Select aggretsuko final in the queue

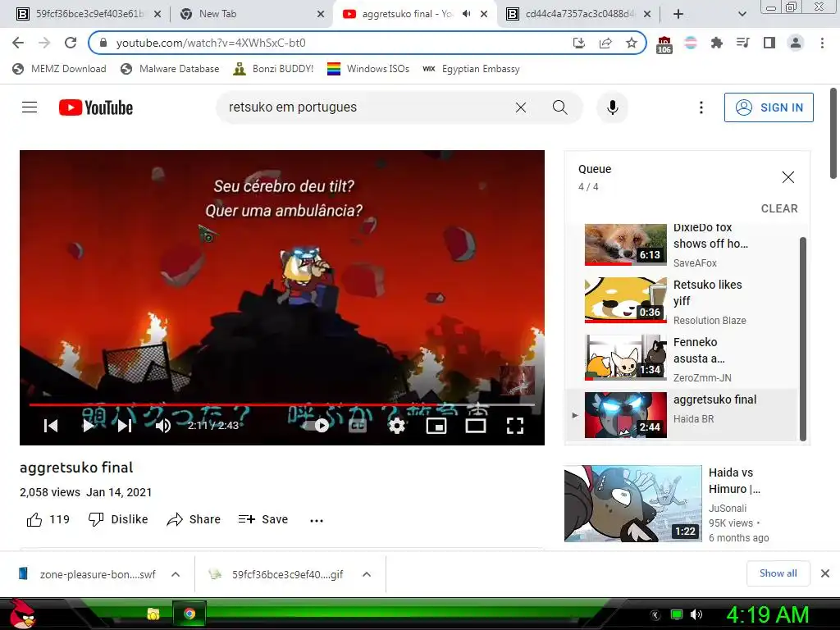(x=682, y=415)
